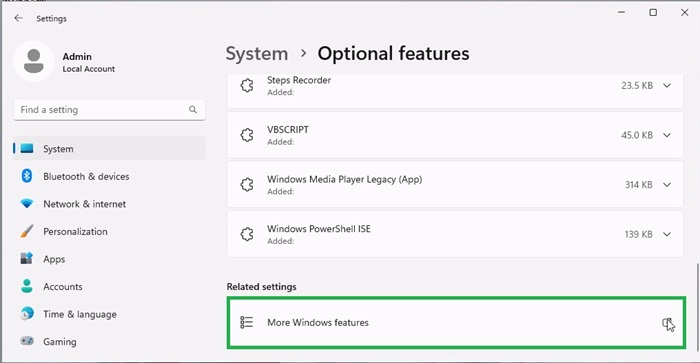Image resolution: width=700 pixels, height=363 pixels.
Task: Open More Windows features
Action: click(456, 322)
